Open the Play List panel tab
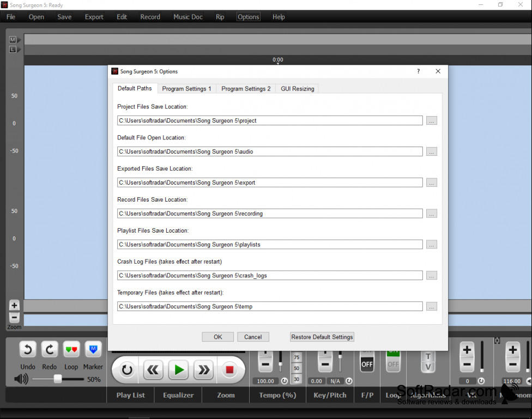 pos(131,395)
